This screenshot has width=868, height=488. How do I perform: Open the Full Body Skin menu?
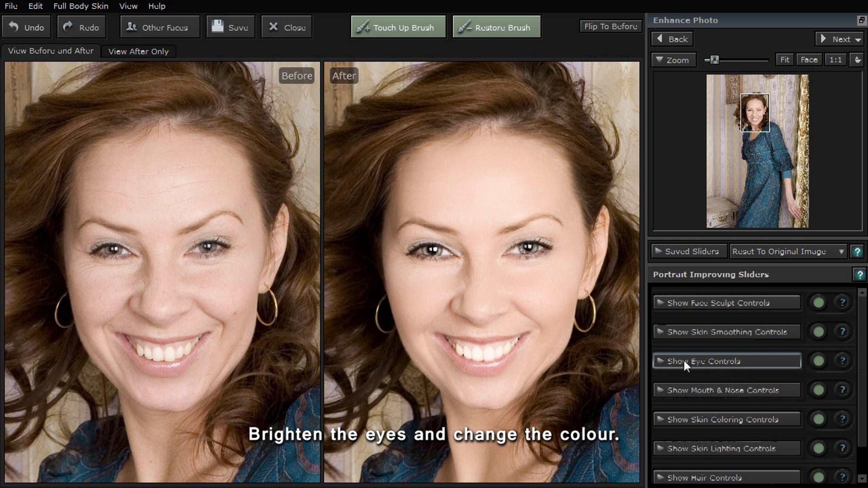(81, 6)
